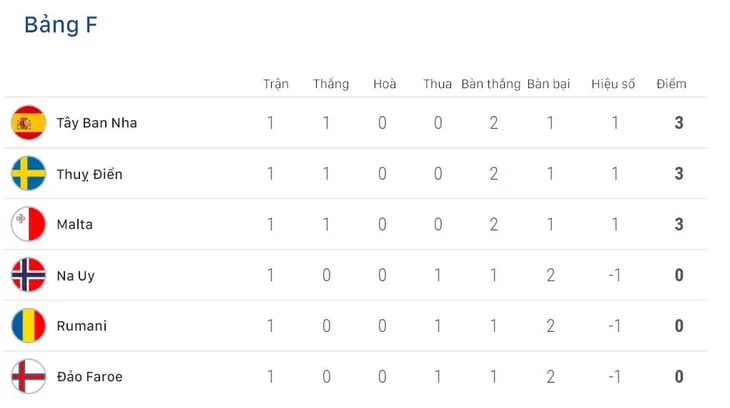The width and height of the screenshot is (730, 408).
Task: Click the Thắng column header
Action: (x=331, y=84)
